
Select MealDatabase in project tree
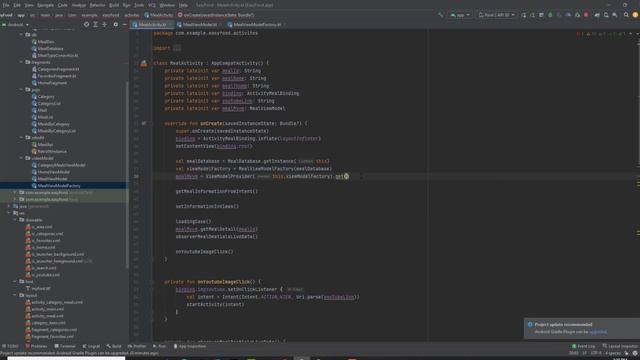(50, 49)
